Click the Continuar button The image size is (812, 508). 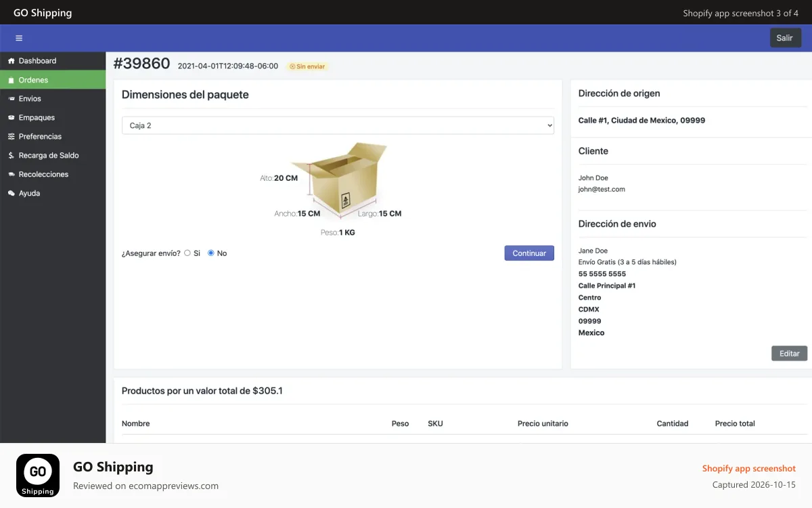coord(529,253)
